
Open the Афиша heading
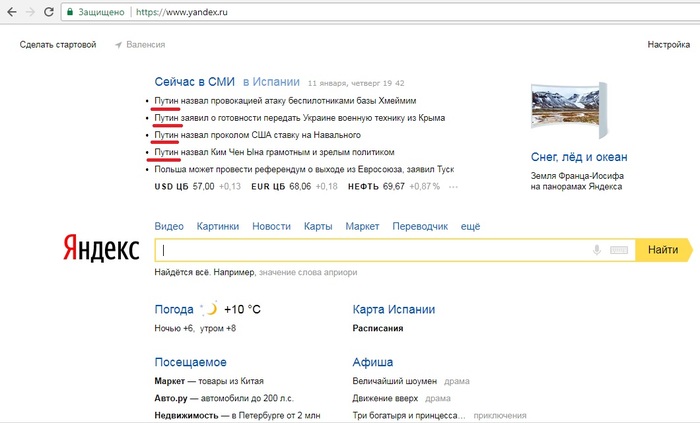coord(373,362)
